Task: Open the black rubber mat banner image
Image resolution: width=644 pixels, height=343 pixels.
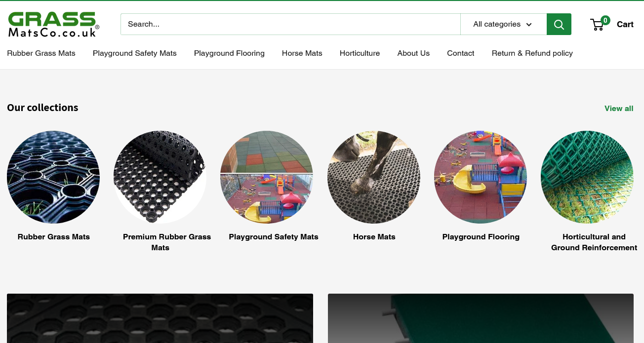Action: (160, 318)
